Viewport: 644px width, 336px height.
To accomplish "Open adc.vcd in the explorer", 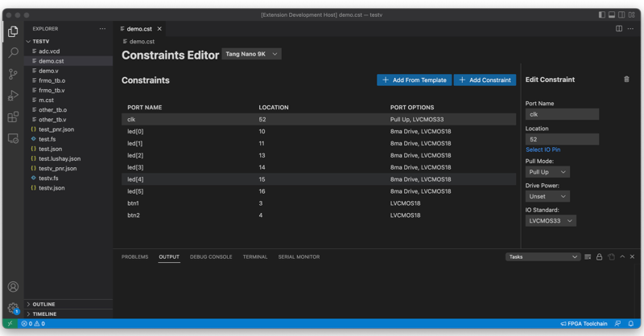I will (x=68, y=51).
